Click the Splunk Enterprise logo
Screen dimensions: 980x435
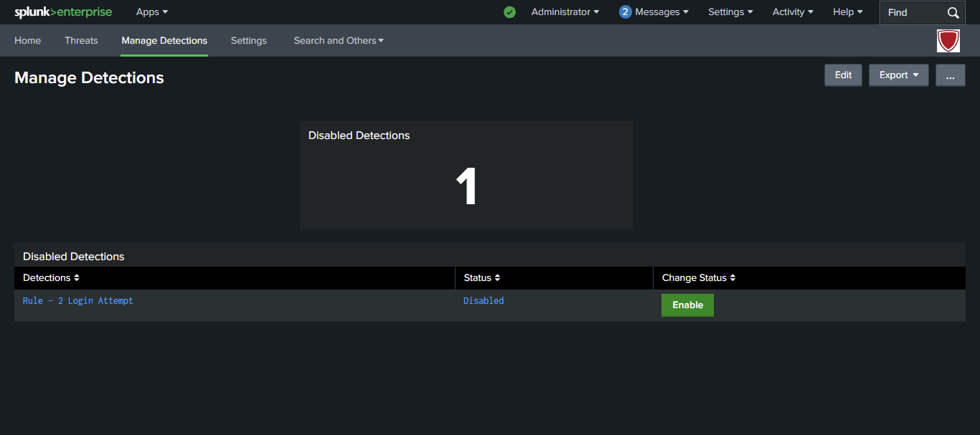(x=63, y=12)
